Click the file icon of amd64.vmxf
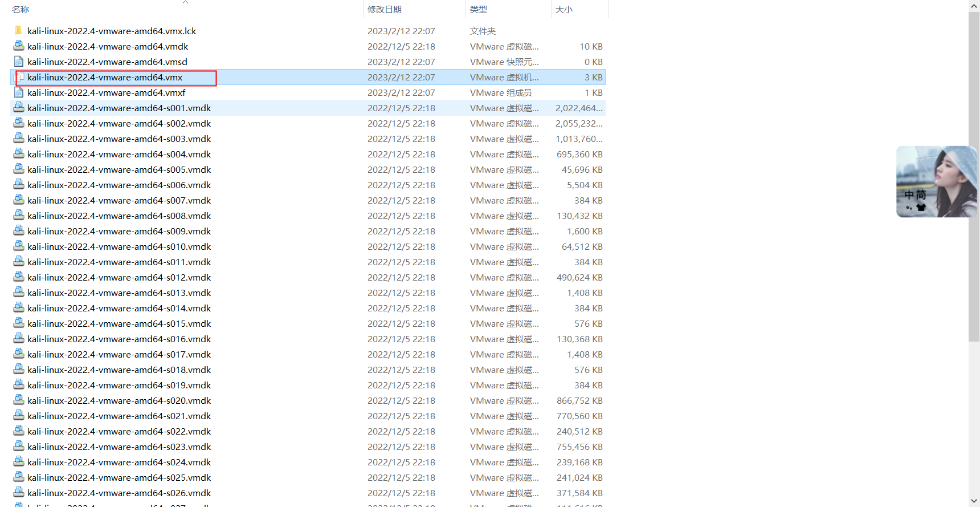Screen dimensions: 980x507 [18, 92]
